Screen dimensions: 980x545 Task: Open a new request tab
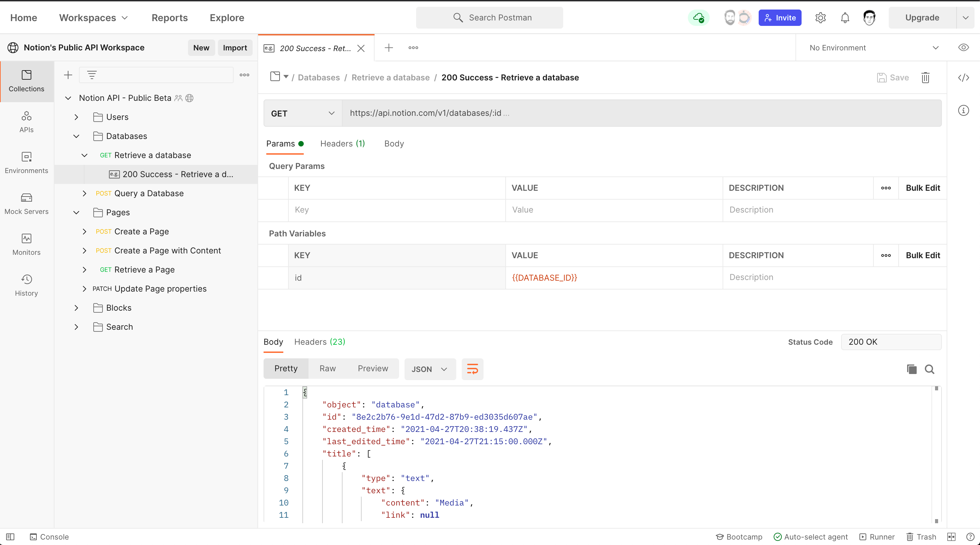click(x=389, y=48)
